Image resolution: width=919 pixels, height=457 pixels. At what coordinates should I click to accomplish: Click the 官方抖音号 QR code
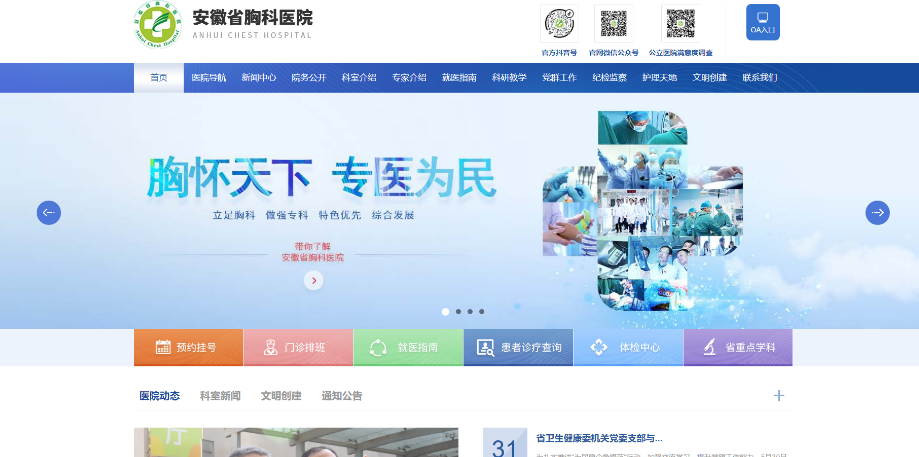(559, 23)
